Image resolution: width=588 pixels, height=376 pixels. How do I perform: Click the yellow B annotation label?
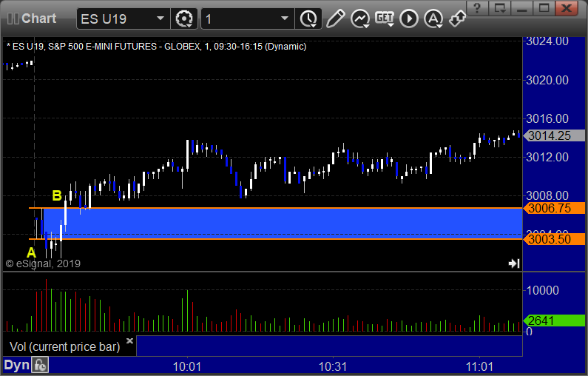[x=57, y=195]
